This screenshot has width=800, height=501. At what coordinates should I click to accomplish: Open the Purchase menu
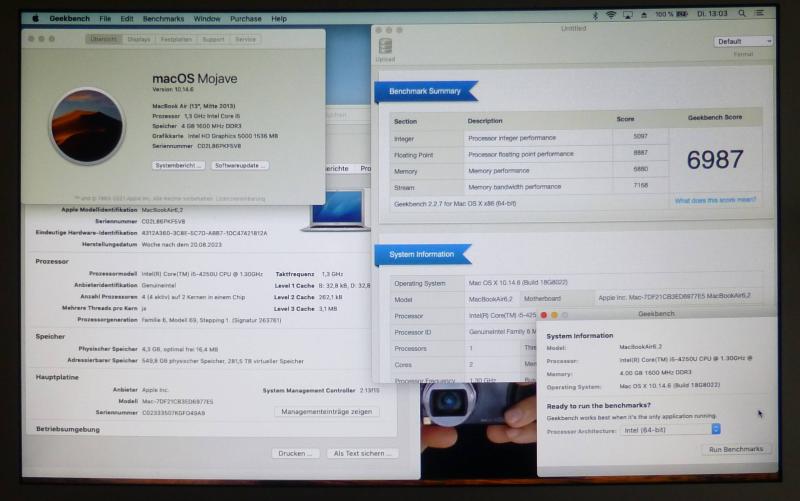(246, 18)
